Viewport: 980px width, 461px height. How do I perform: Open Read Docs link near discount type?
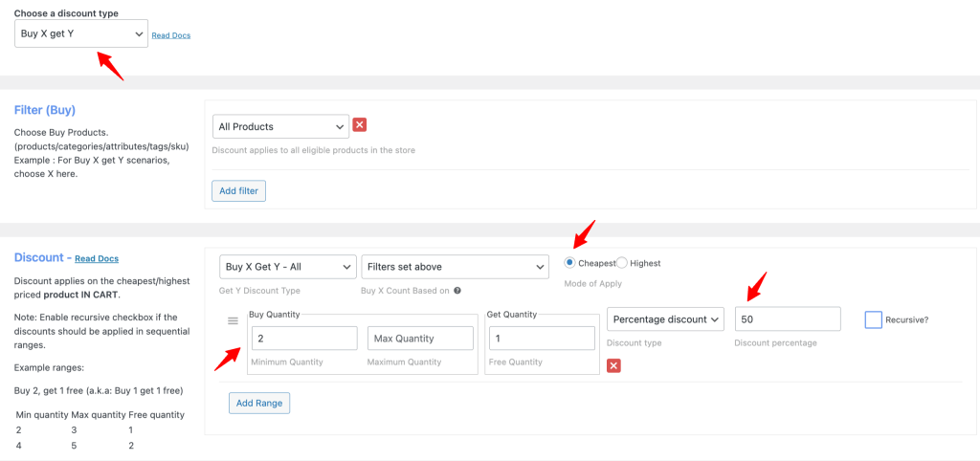click(x=171, y=35)
